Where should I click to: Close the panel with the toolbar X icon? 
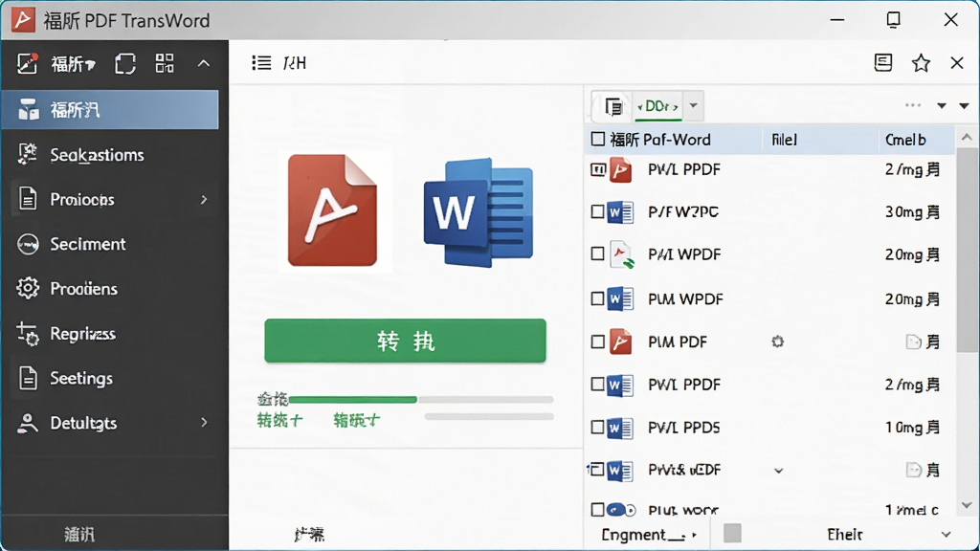pos(957,62)
